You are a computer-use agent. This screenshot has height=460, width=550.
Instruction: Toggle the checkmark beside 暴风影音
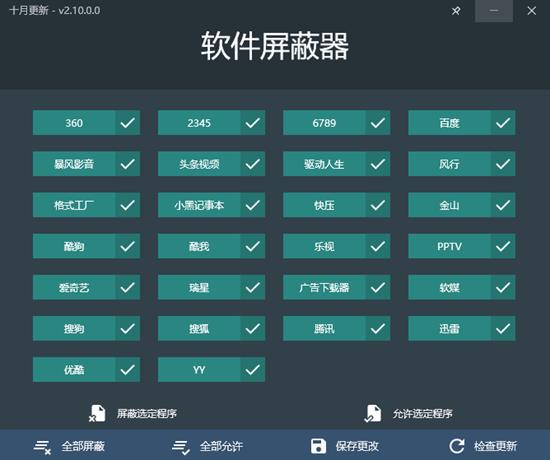click(x=127, y=164)
